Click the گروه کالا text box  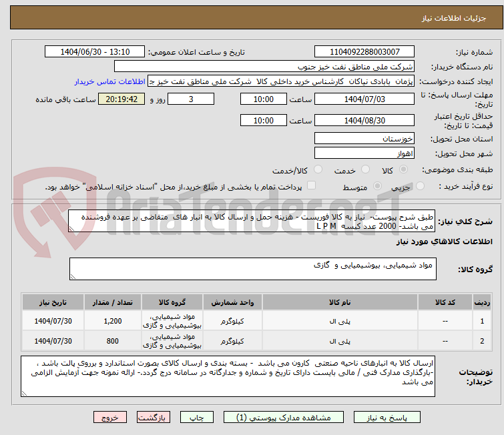tap(253, 269)
